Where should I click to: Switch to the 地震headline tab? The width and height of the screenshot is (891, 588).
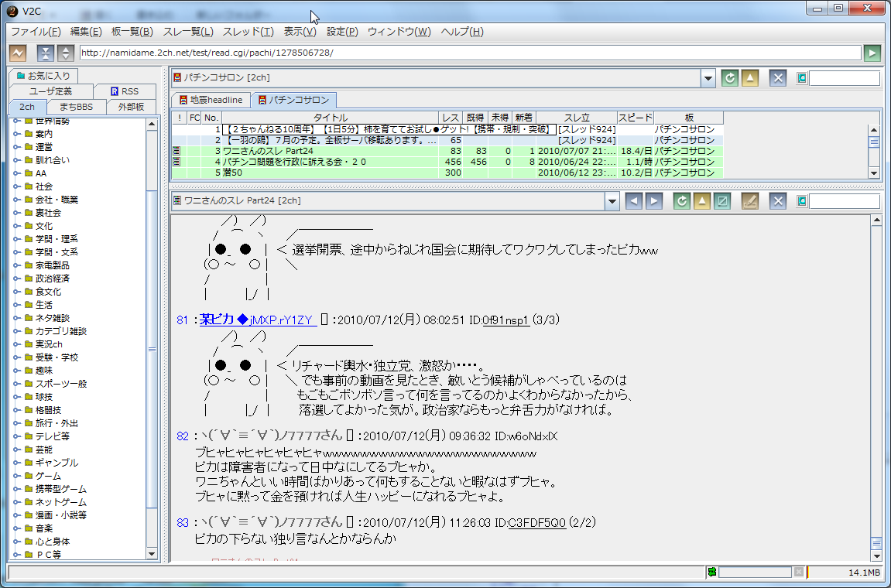tap(211, 100)
